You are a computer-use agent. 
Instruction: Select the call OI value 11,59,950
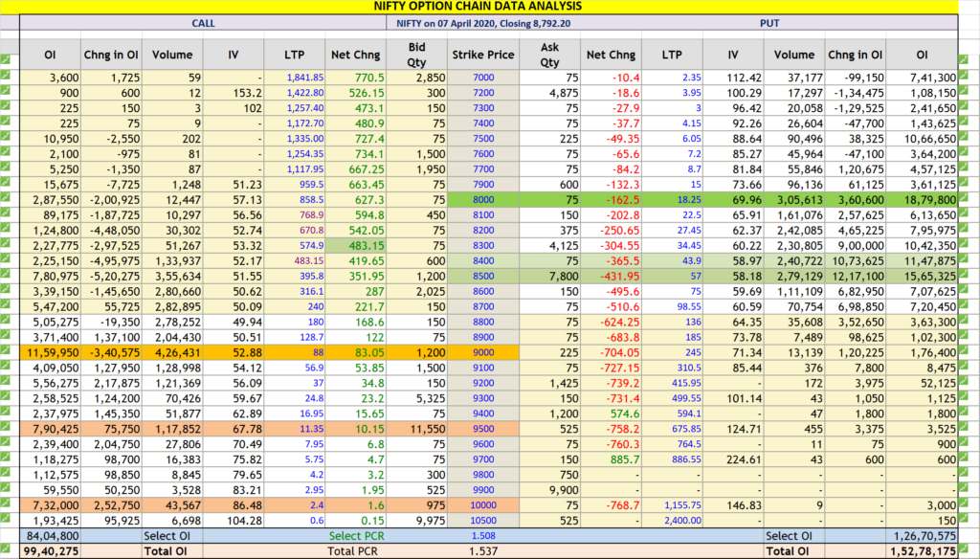click(54, 352)
